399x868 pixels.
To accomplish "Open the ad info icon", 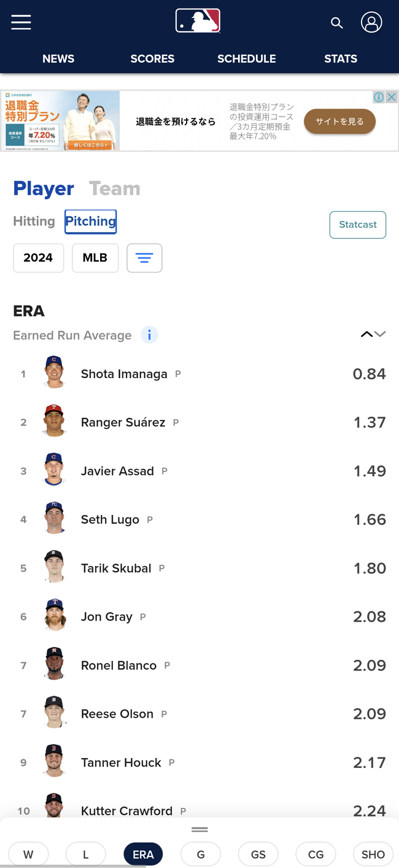I will 379,97.
